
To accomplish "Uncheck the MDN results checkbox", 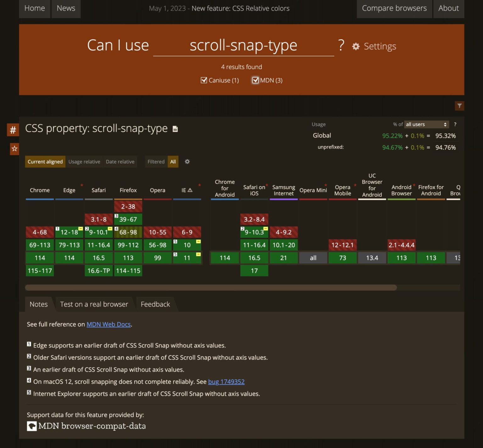I will tap(255, 80).
